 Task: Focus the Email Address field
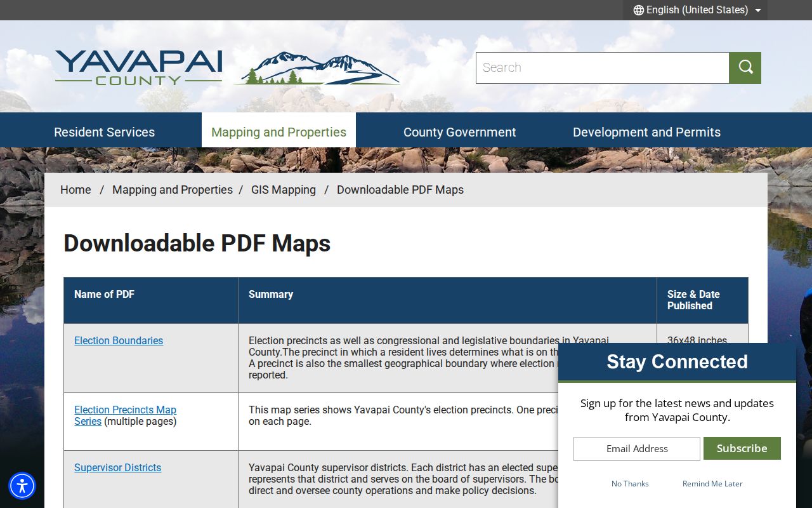[x=637, y=449]
